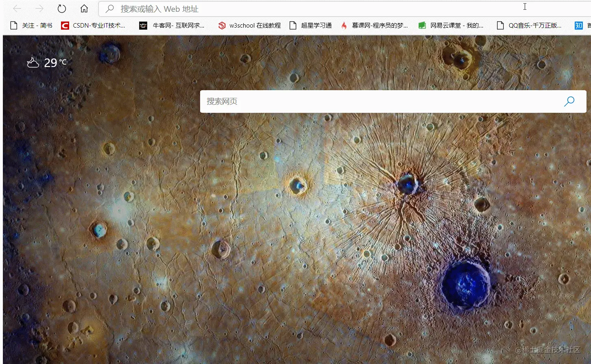Open the 牛客网 bookmark
Screen dimensions: 591x364
coord(172,26)
